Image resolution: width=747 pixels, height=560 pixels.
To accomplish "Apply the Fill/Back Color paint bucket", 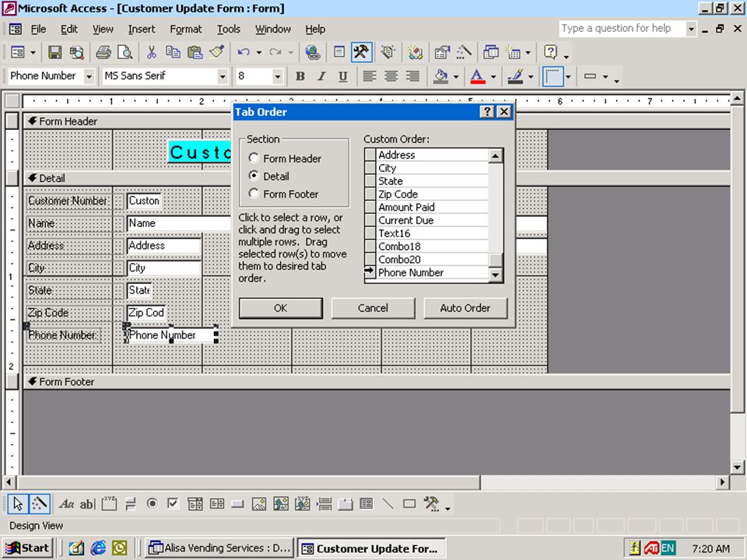I will (x=441, y=76).
